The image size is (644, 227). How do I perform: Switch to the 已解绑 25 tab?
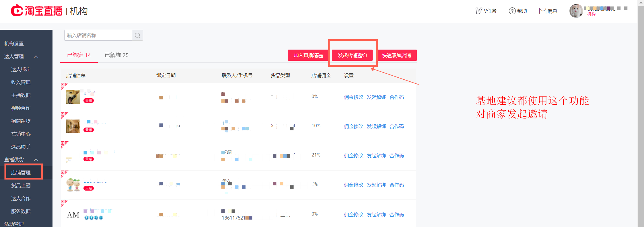[x=116, y=55]
